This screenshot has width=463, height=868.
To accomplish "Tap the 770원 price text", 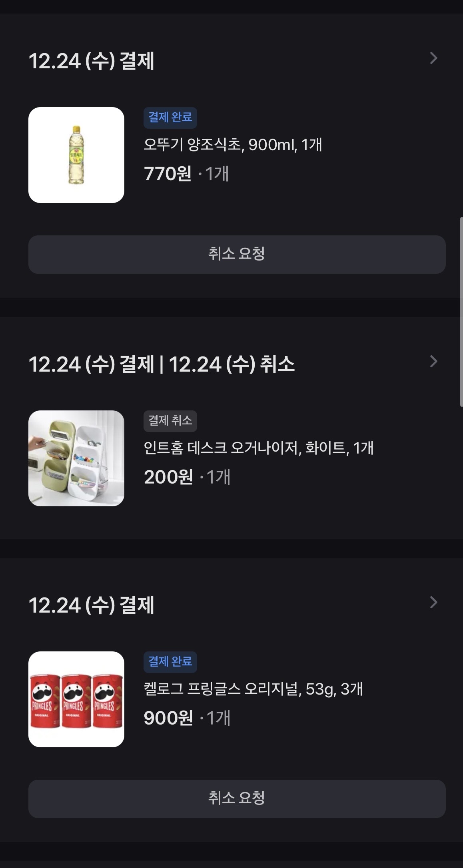I will click(x=168, y=174).
